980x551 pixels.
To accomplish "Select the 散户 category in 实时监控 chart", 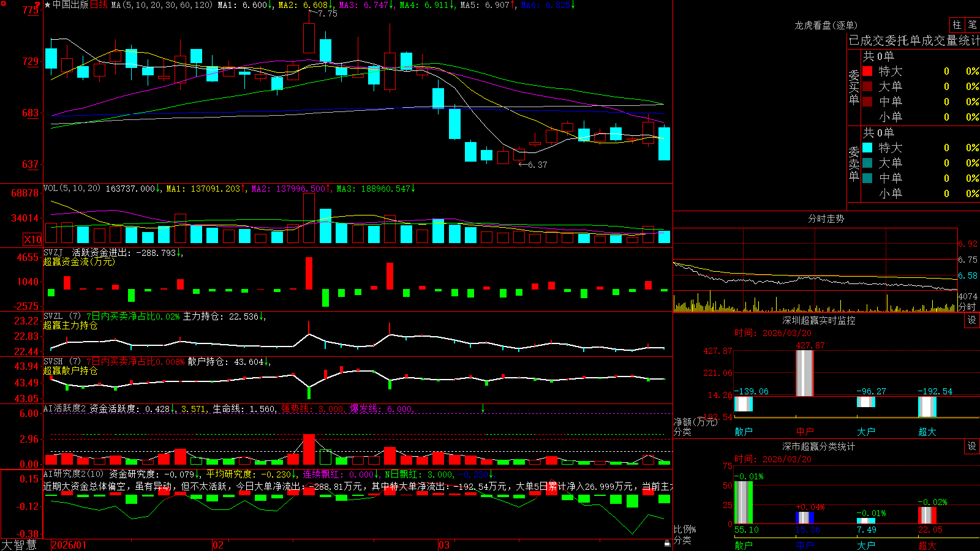I will [744, 432].
